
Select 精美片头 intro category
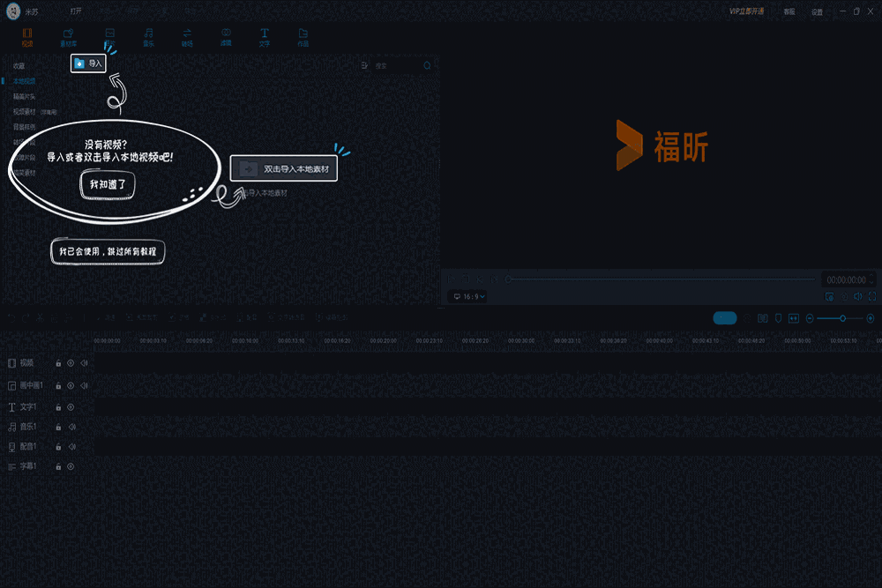(24, 96)
